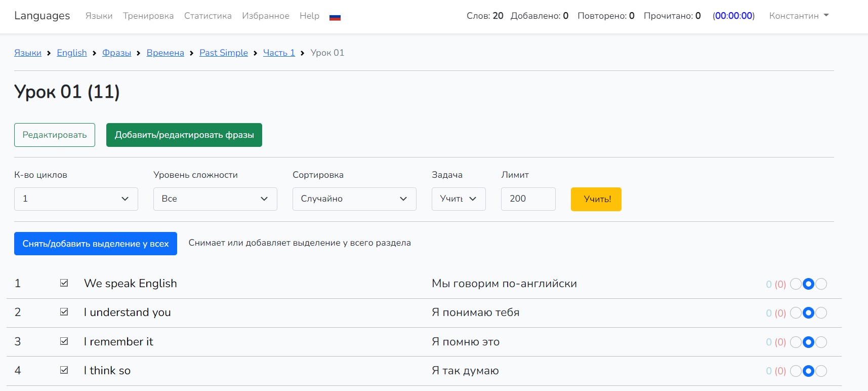Open 'Избранное' from the top navigation
The image size is (868, 391).
pyautogui.click(x=265, y=16)
